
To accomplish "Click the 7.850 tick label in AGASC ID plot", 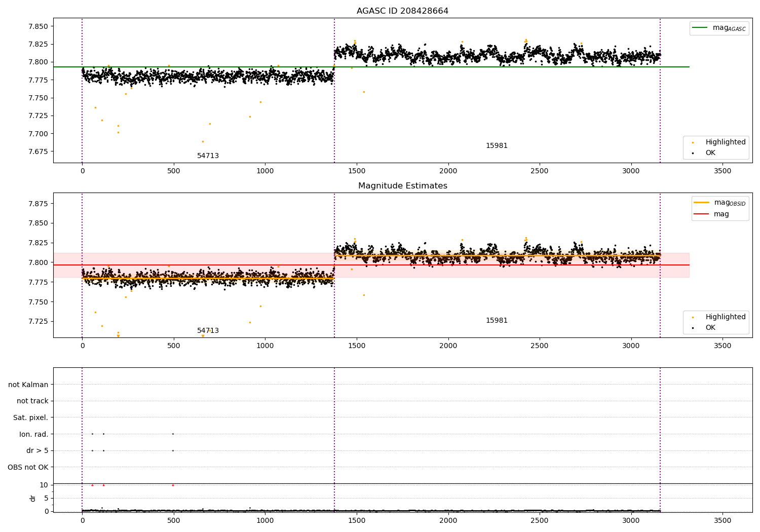I will pyautogui.click(x=38, y=26).
